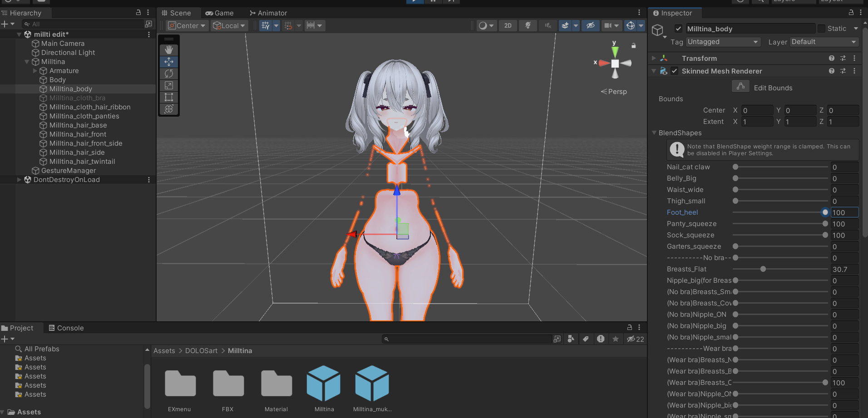
Task: Collapse the Milltina hierarchy node
Action: point(27,61)
